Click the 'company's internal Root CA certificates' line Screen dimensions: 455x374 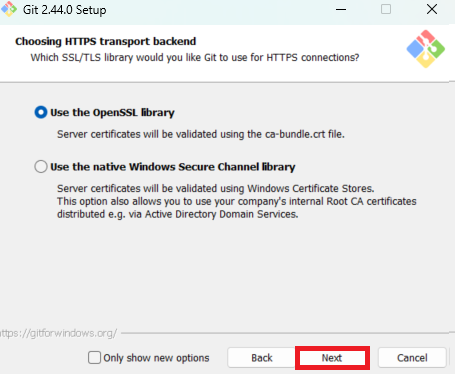pyautogui.click(x=237, y=201)
